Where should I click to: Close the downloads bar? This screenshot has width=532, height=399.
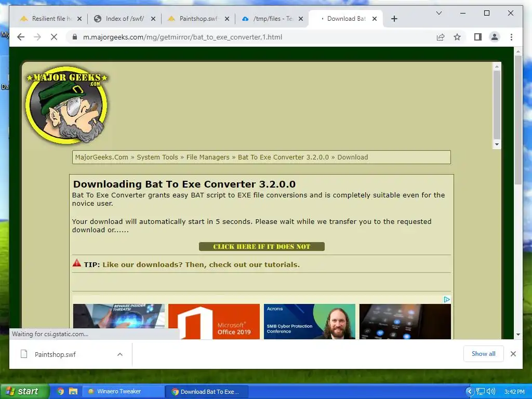tap(513, 354)
